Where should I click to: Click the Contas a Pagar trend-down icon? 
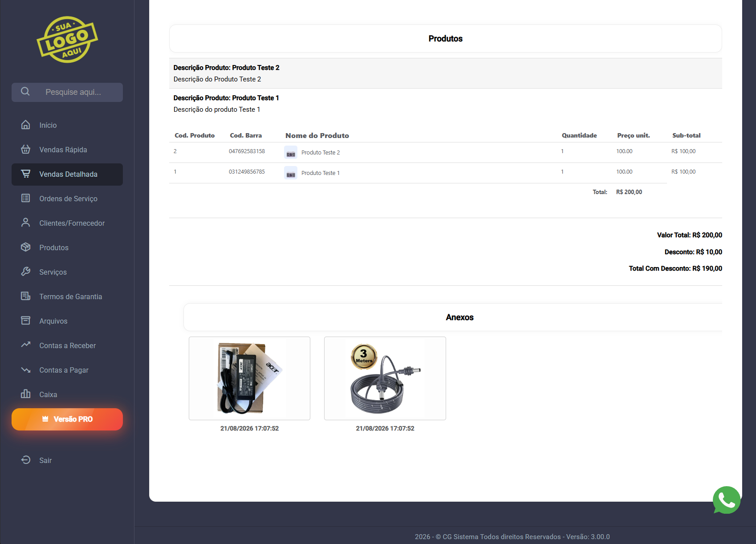tap(26, 369)
